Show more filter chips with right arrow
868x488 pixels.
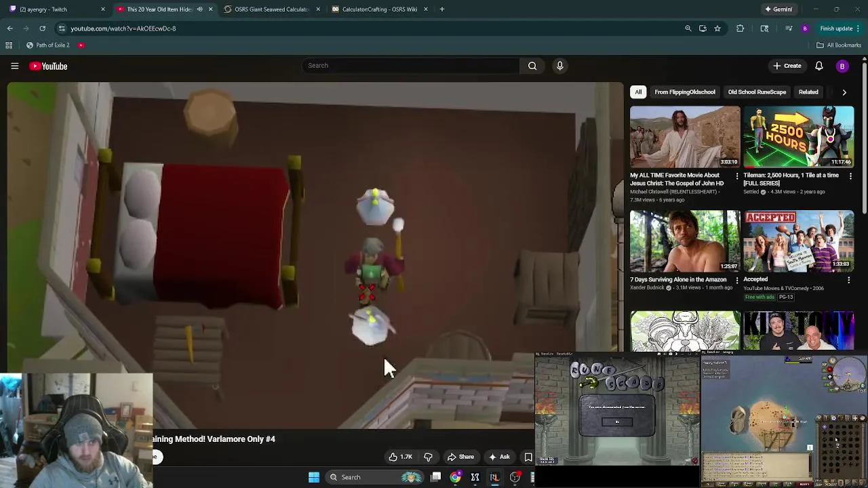[x=844, y=92]
